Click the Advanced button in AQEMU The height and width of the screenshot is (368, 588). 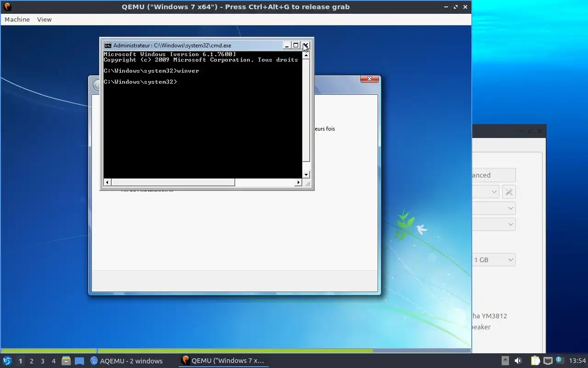[x=494, y=175]
